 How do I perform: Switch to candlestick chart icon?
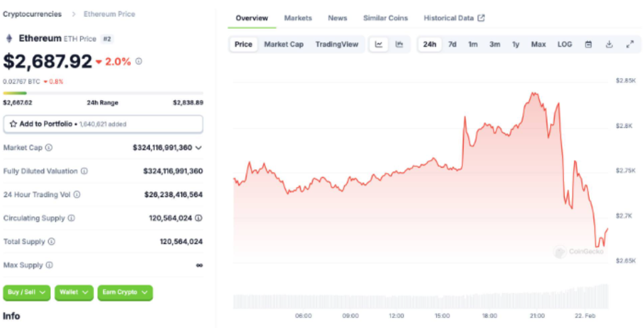coord(399,44)
